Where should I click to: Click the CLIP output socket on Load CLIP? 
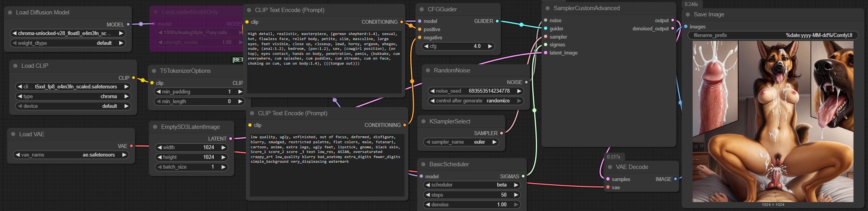(x=134, y=78)
